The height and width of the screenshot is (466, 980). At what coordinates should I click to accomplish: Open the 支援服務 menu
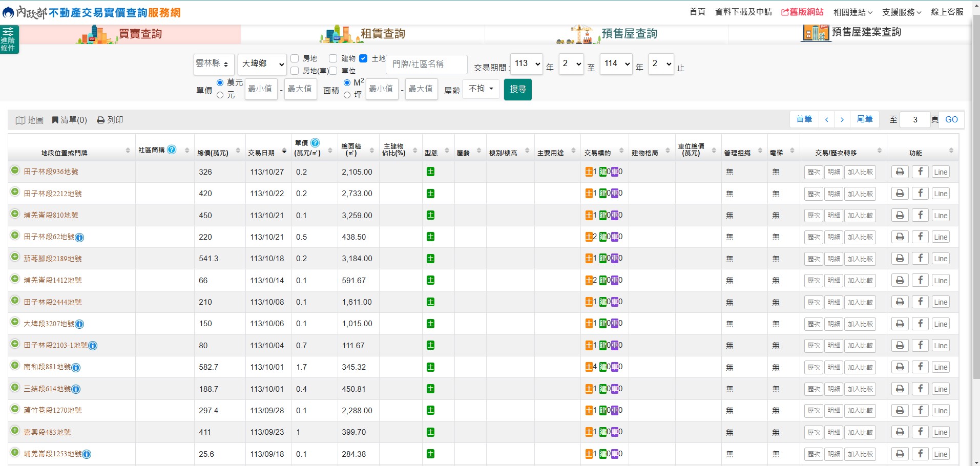click(901, 12)
